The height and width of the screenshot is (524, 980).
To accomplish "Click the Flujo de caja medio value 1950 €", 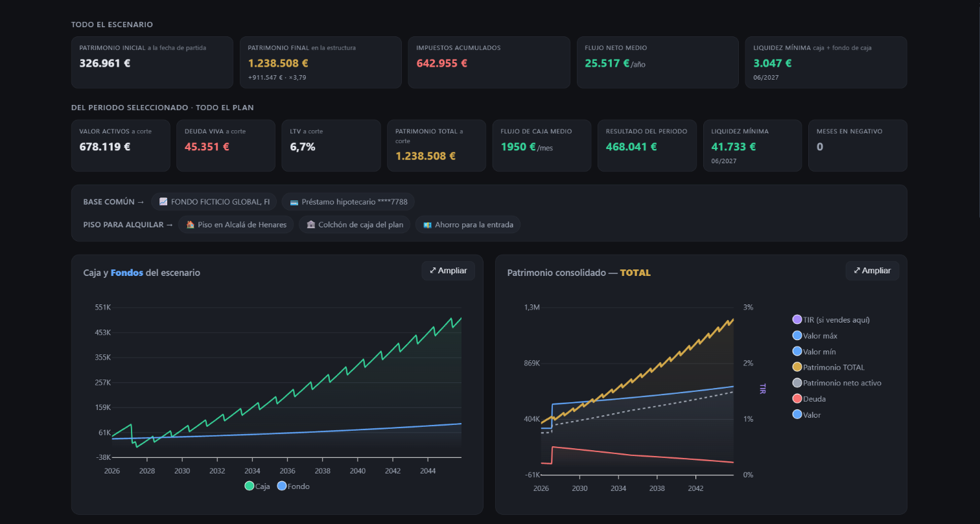I will pos(518,146).
